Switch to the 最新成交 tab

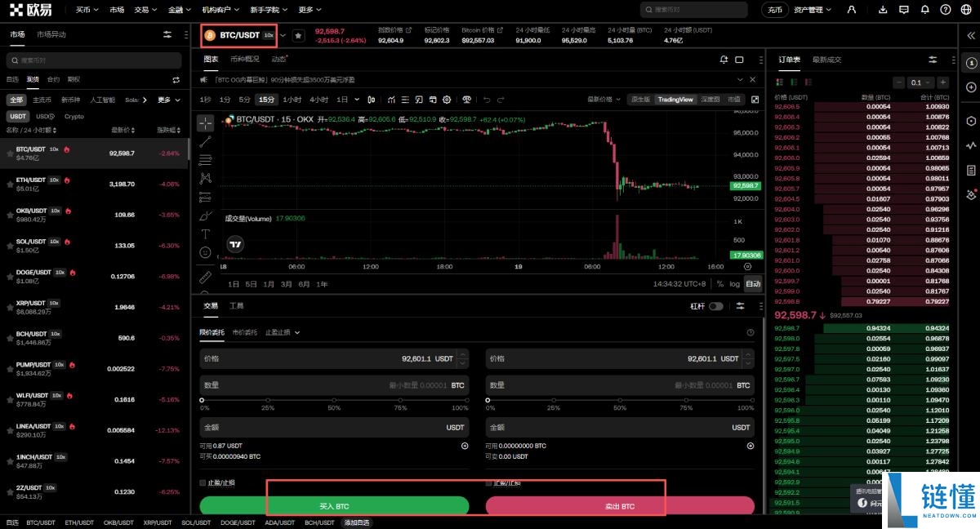[x=826, y=60]
